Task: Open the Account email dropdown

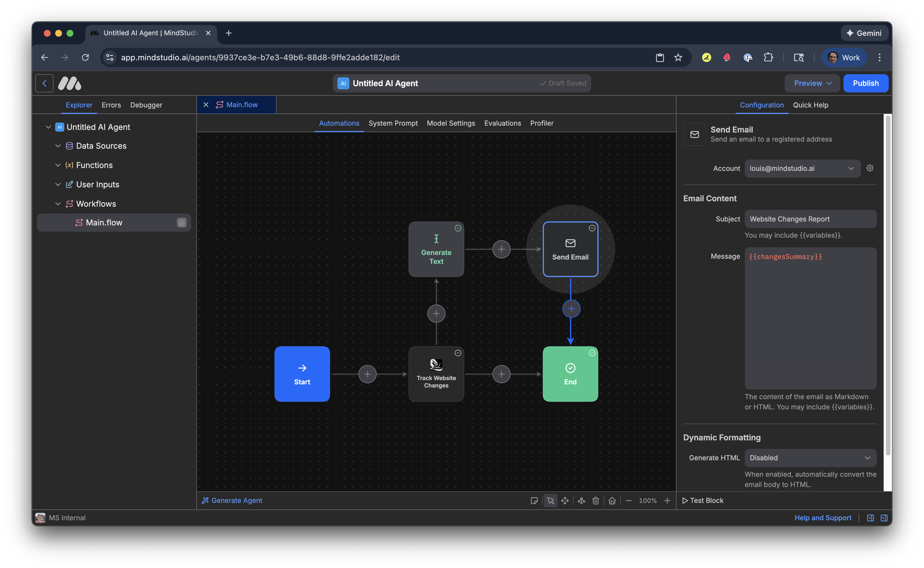Action: (802, 168)
